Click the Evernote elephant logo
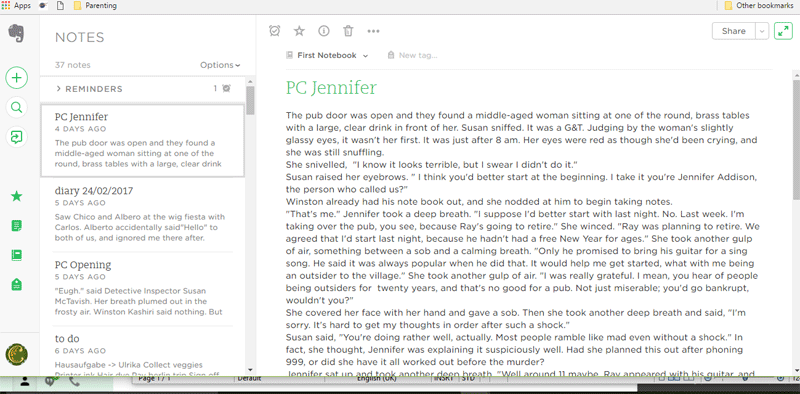This screenshot has width=800, height=394. pyautogui.click(x=16, y=34)
